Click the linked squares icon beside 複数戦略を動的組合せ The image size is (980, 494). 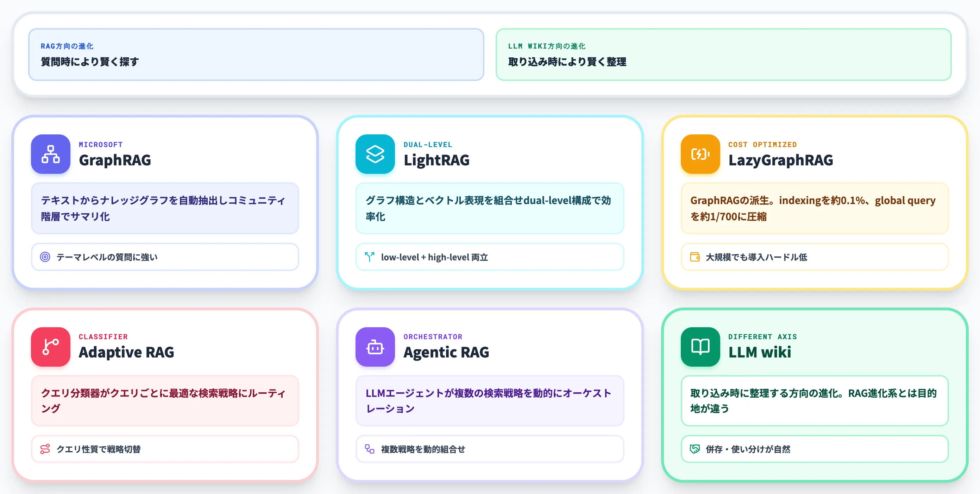[x=369, y=449]
